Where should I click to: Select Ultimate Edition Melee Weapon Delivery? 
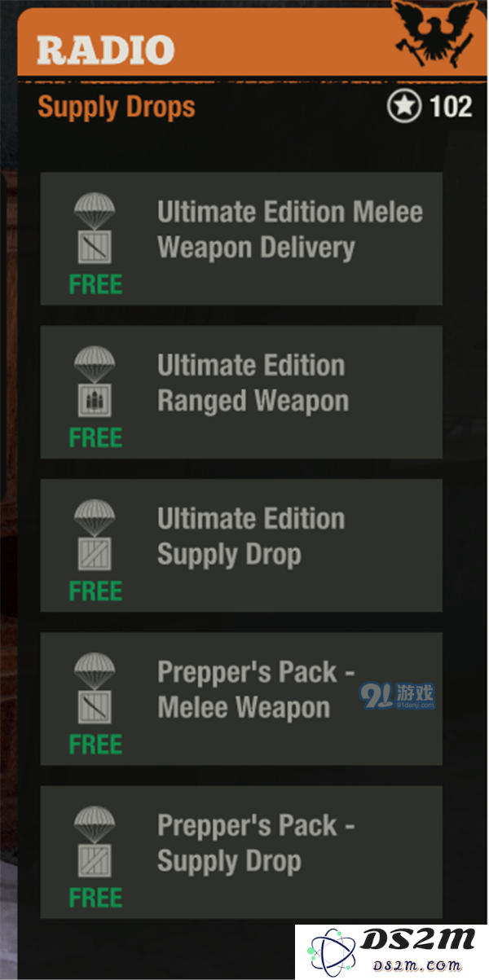click(241, 239)
